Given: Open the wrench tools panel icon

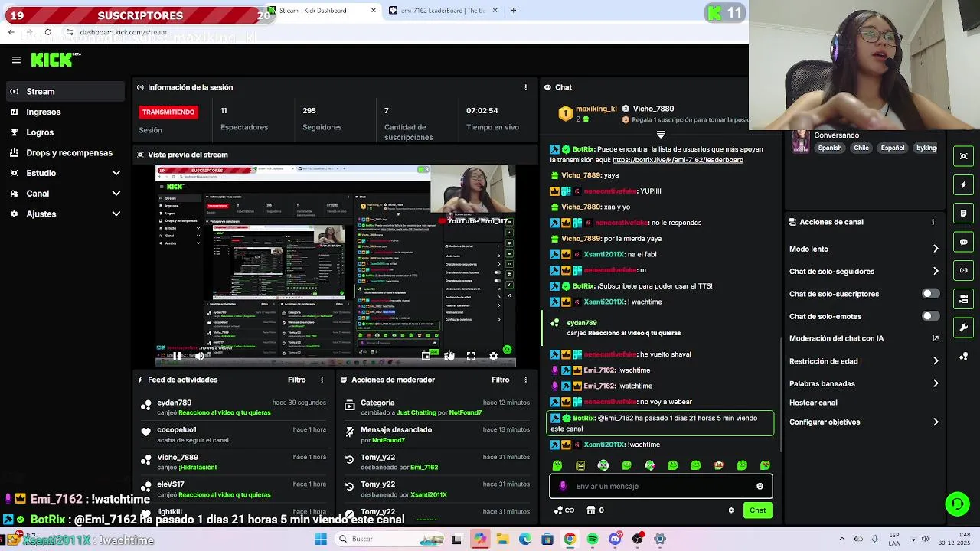Looking at the screenshot, I should [x=964, y=328].
